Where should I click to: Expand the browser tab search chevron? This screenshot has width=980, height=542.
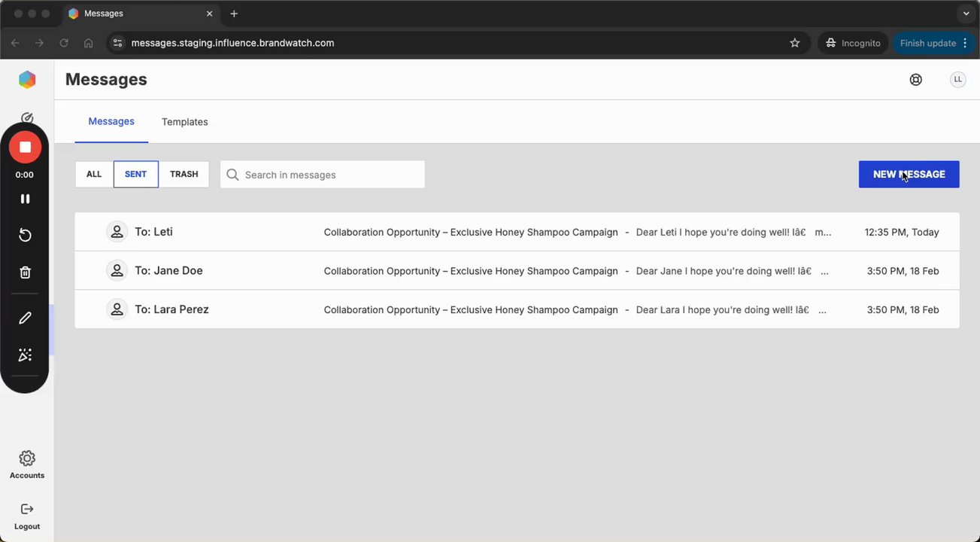pos(966,14)
